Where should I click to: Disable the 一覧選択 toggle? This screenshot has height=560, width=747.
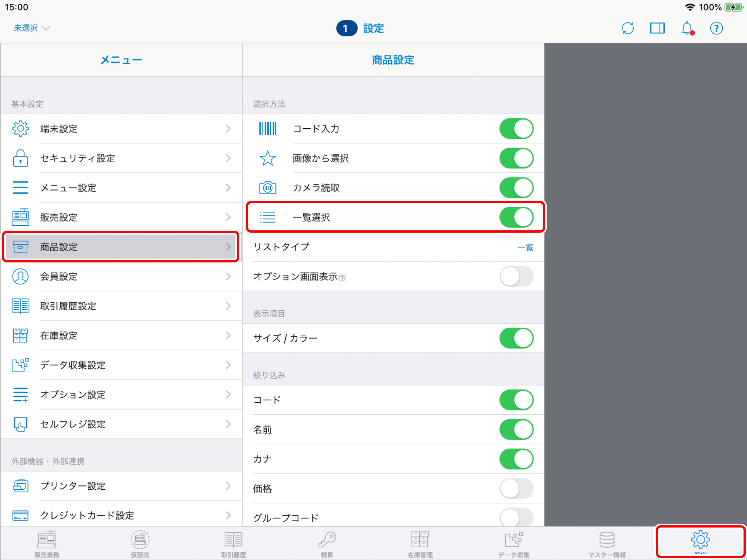[516, 217]
